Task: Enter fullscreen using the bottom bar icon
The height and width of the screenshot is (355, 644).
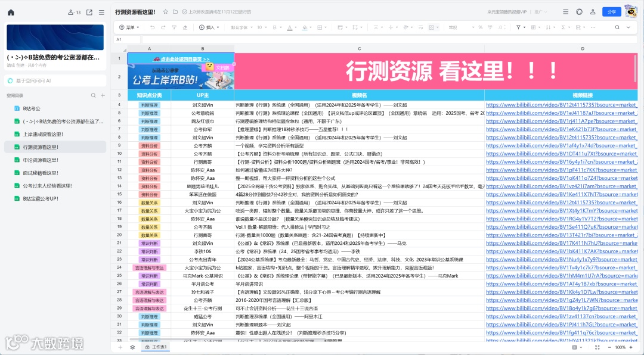Action: point(597,347)
